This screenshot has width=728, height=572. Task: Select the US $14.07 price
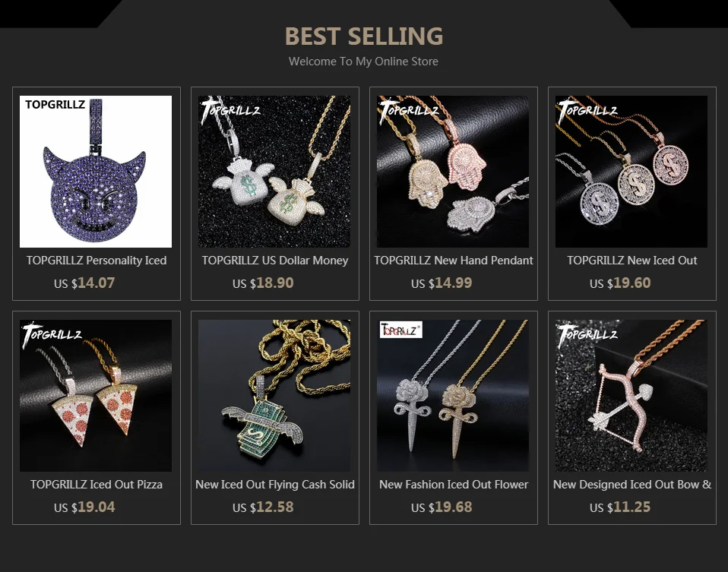click(84, 283)
